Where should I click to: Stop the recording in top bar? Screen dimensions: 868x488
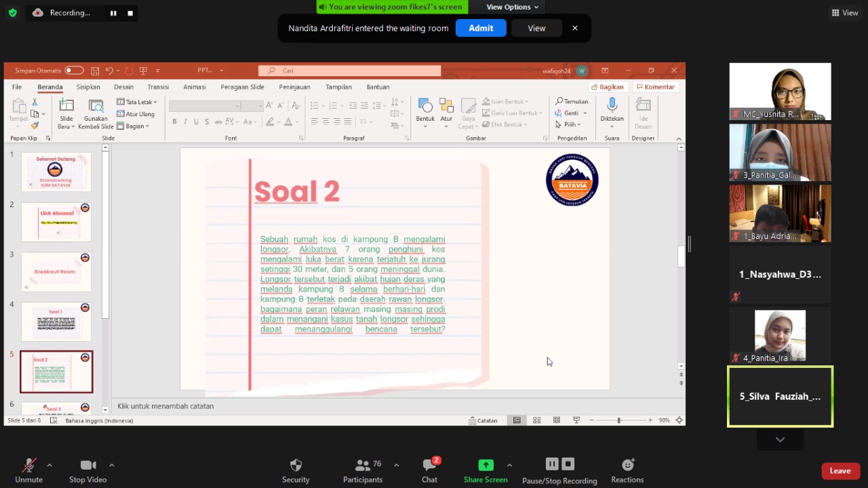[x=130, y=13]
